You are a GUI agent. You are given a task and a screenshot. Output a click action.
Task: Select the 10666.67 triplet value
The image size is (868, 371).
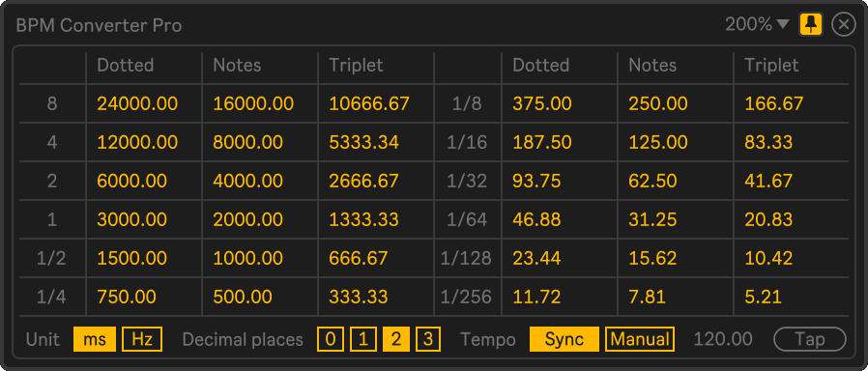pyautogui.click(x=369, y=103)
